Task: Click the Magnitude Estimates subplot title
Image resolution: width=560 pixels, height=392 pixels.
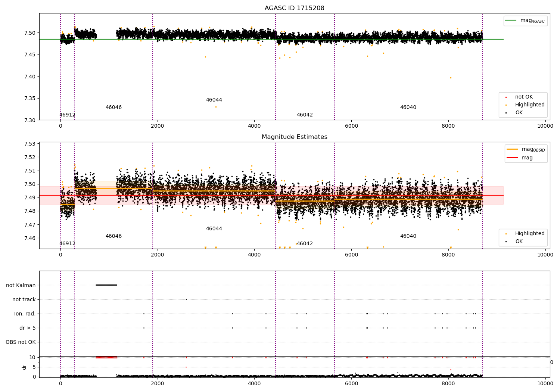Action: pyautogui.click(x=294, y=137)
